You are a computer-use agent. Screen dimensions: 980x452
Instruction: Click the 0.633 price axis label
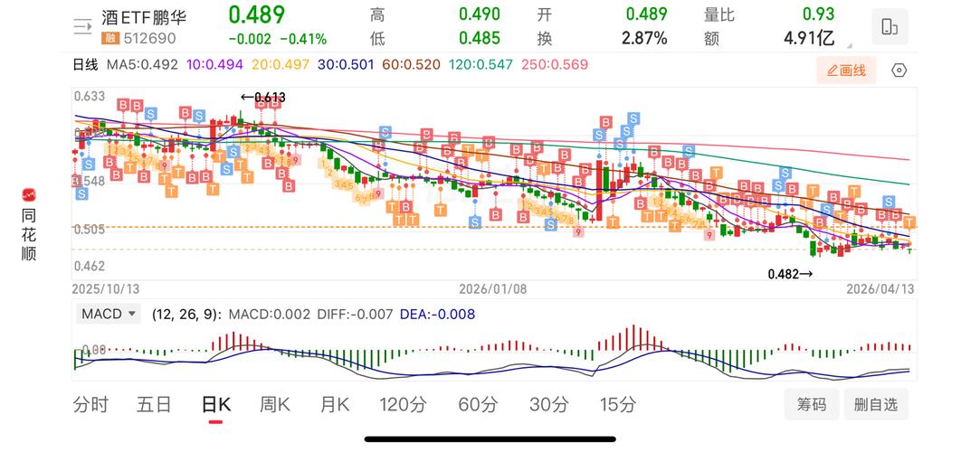pos(90,96)
